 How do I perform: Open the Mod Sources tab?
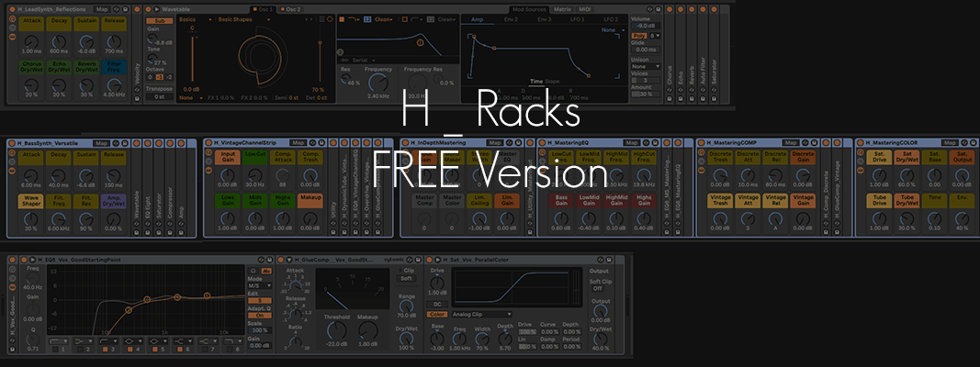pos(529,9)
